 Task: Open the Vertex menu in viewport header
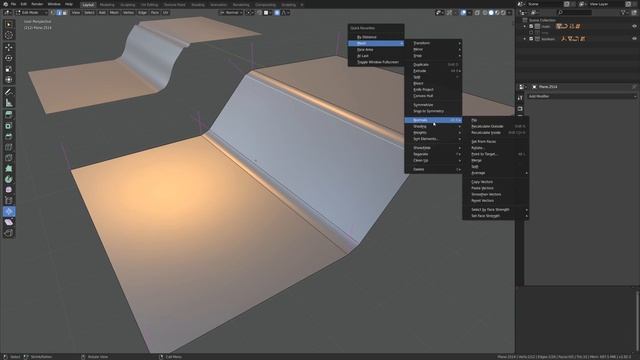tap(128, 13)
